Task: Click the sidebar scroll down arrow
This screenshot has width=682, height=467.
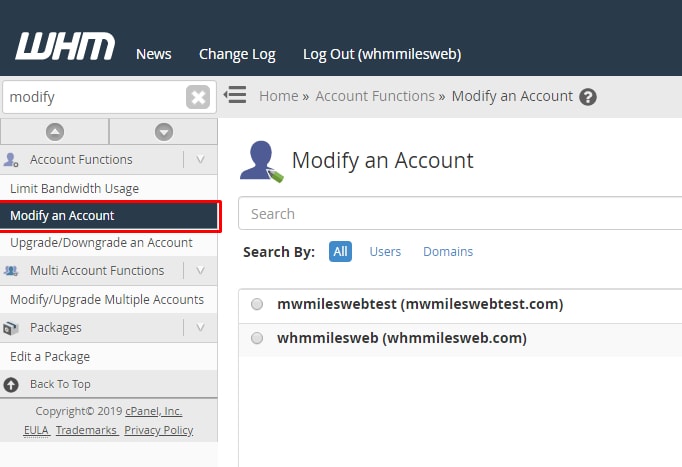Action: pos(164,132)
